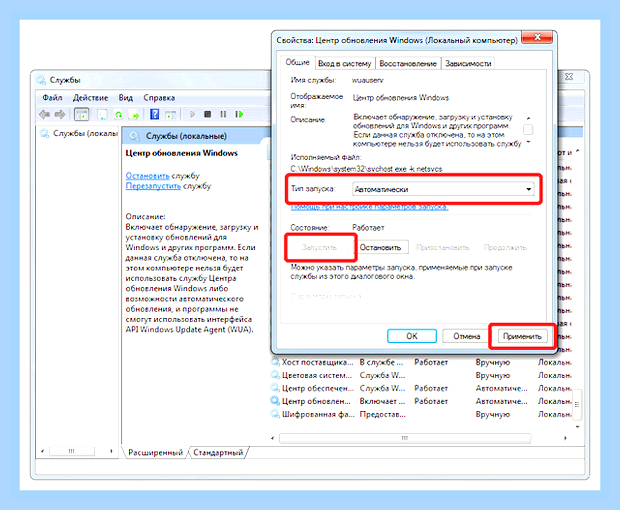Click the Применить button
The image size is (620, 510).
tap(522, 336)
